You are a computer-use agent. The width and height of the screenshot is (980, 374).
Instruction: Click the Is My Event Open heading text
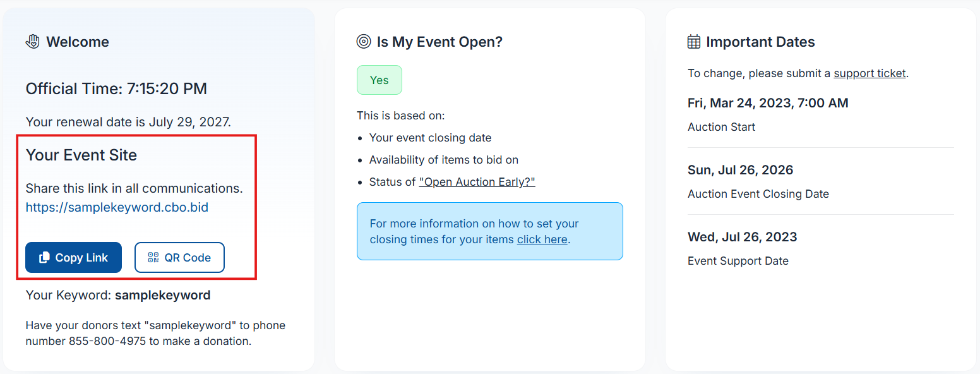coord(439,42)
